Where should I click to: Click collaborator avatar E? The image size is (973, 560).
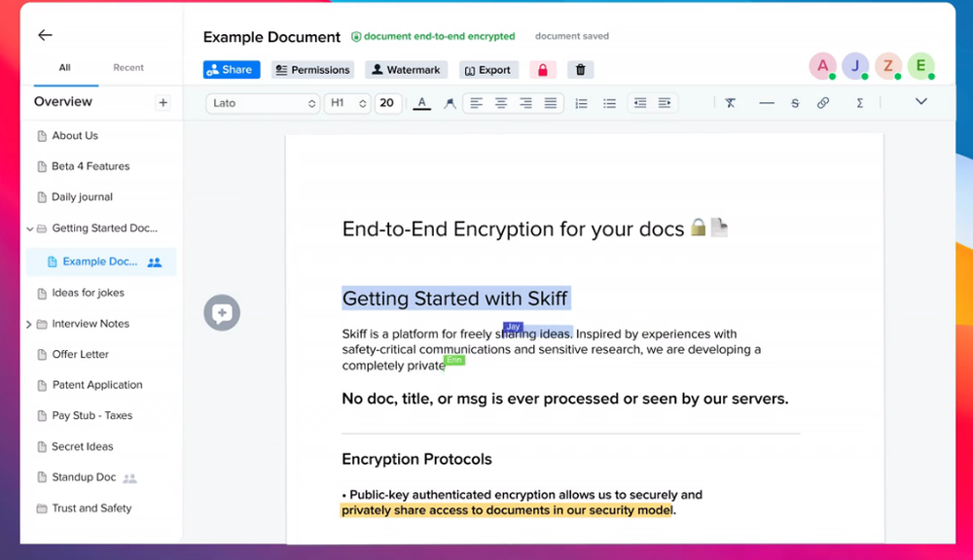click(x=921, y=66)
